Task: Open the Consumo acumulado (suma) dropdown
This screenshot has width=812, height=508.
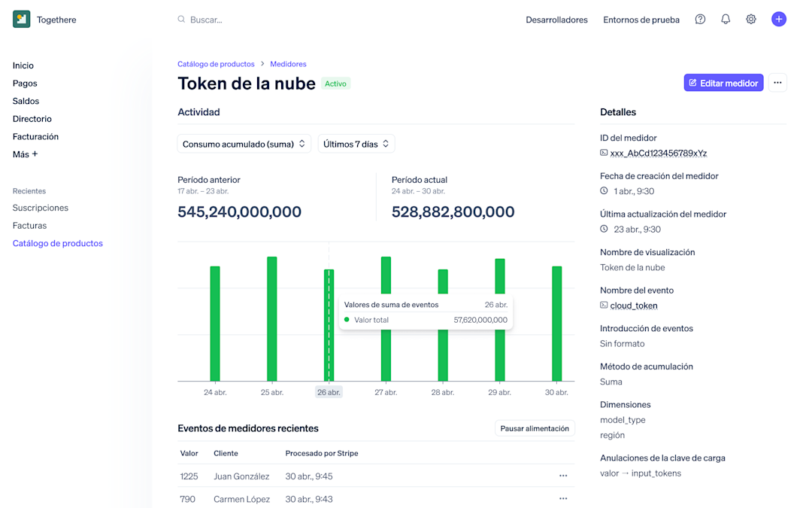Action: (244, 143)
